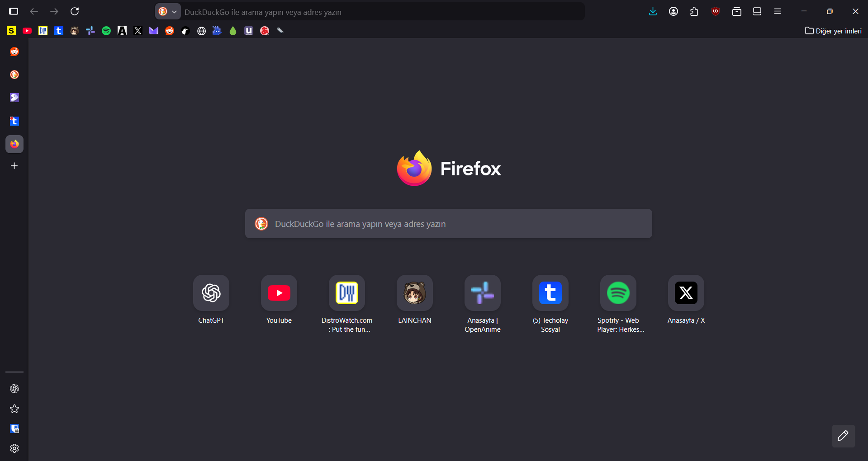Select the active Firefox new-tab vertical tab
Viewport: 868px width, 461px height.
[x=14, y=144]
